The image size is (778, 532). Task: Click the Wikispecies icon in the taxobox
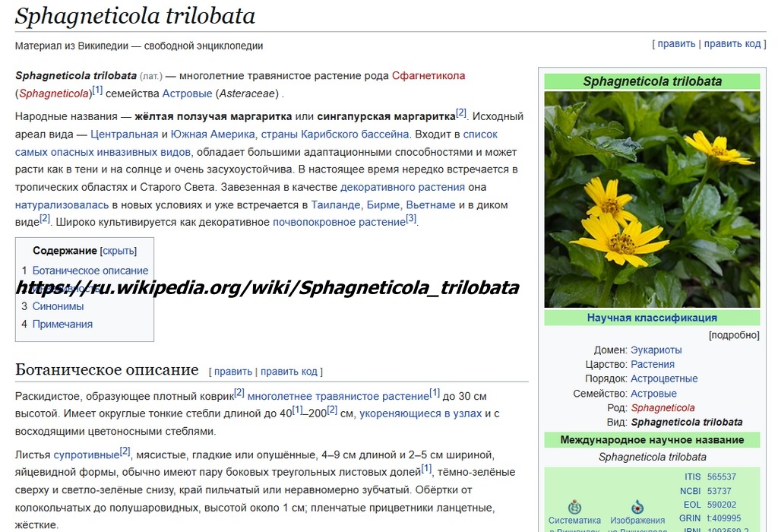tap(574, 507)
